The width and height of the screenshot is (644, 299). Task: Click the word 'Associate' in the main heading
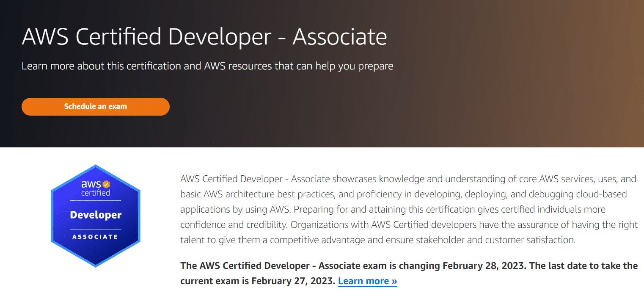(339, 37)
